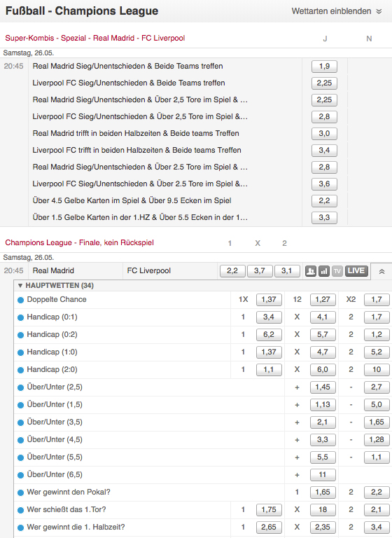The height and width of the screenshot is (538, 392).
Task: Select draw odds 3,7
Action: (260, 270)
